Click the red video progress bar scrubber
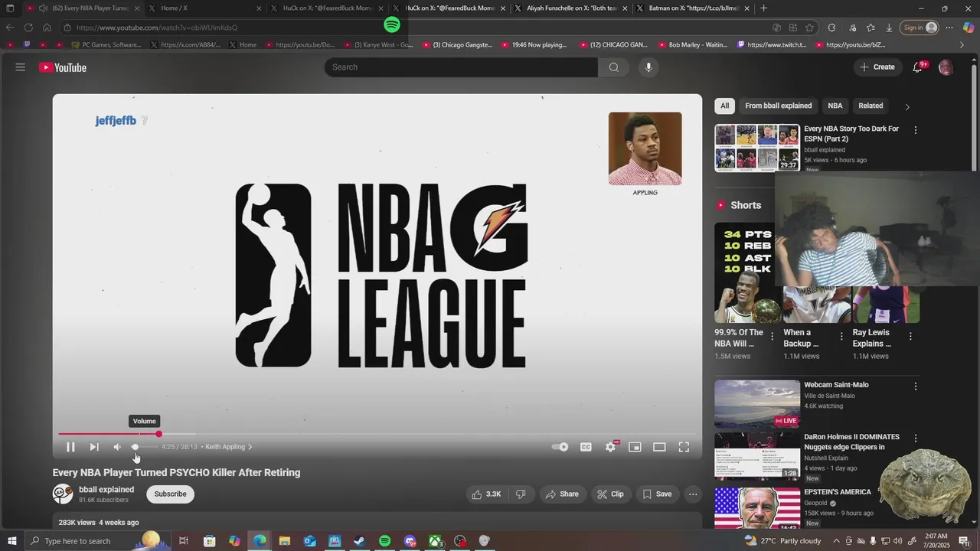The image size is (980, 551). click(x=158, y=434)
